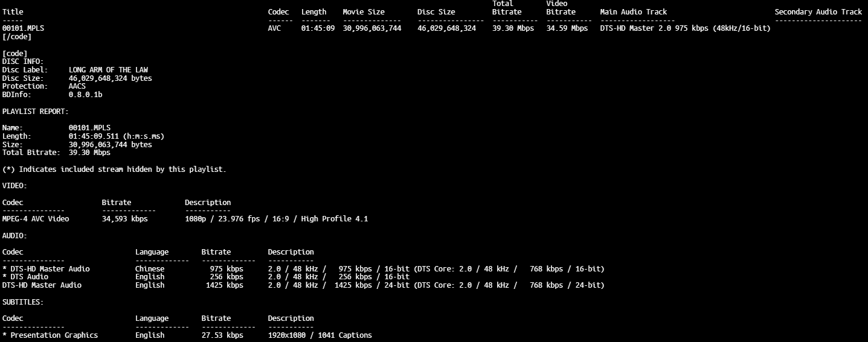Screen dimensions: 868x342
Task: Select playlist length "01:45:09.511 (h:m:s.ms)"
Action: pos(117,136)
